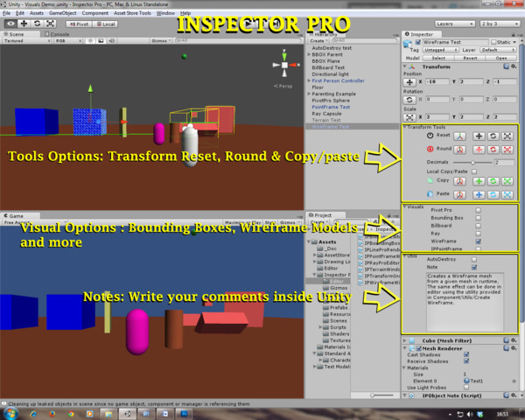
Task: Uncheck the Note checkbox in Utils
Action: [474, 267]
